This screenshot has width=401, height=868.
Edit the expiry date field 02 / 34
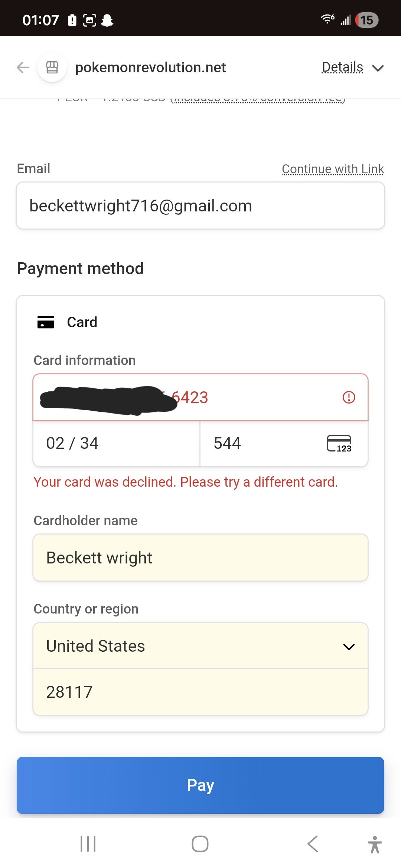tap(117, 443)
